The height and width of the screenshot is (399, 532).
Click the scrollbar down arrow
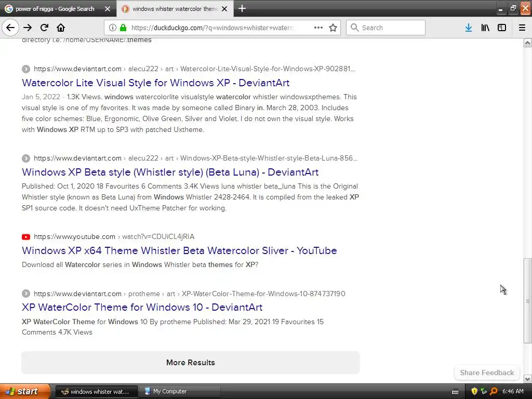point(528,379)
